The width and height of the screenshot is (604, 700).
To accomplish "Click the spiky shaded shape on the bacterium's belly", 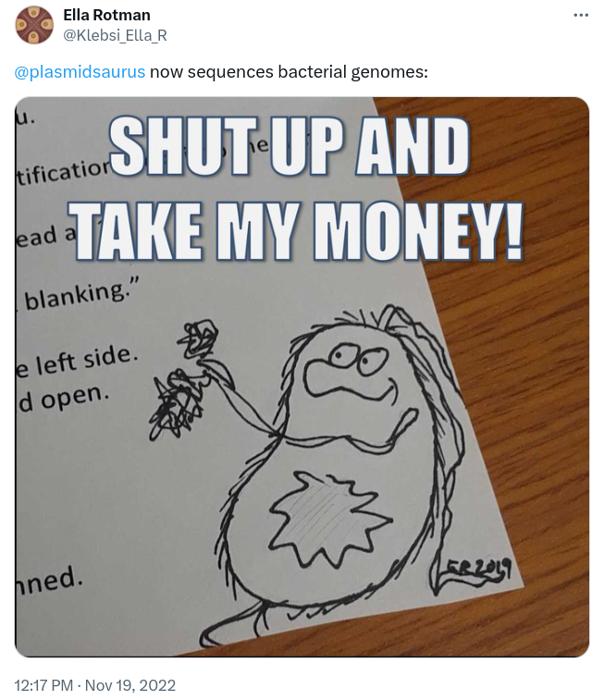I will tap(330, 519).
